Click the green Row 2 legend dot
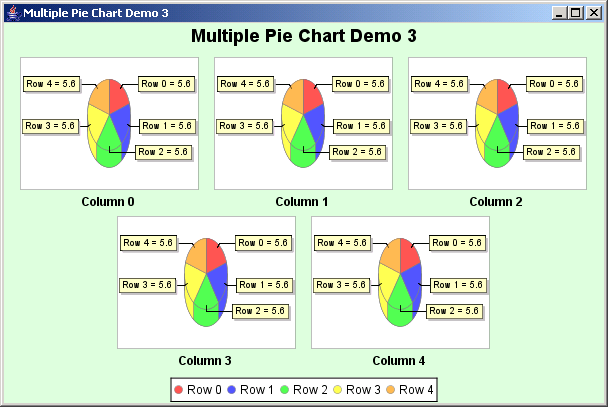The width and height of the screenshot is (608, 407). 285,389
